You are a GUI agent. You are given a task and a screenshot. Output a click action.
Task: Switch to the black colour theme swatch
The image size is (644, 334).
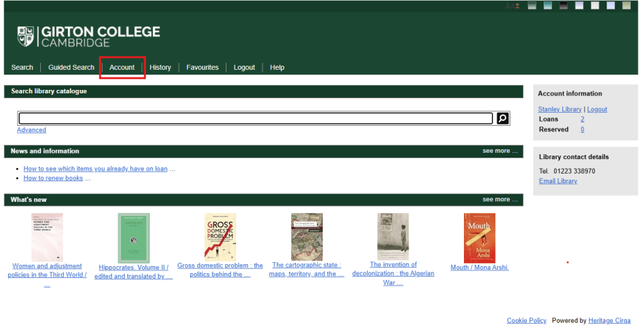coord(563,6)
